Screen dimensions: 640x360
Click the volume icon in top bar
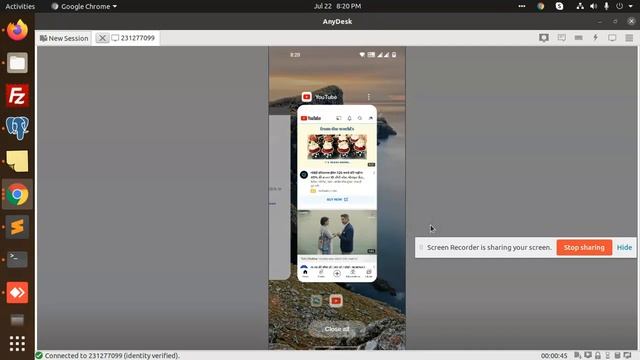click(x=593, y=6)
